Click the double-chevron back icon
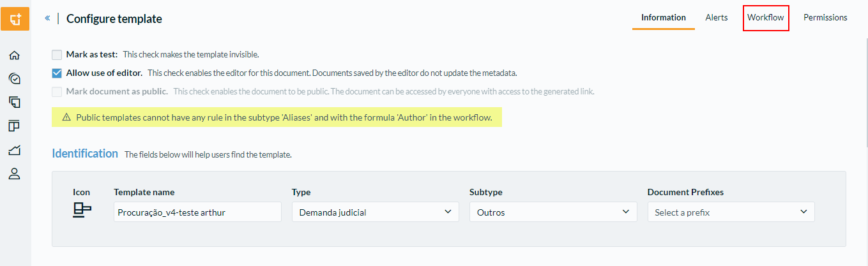Image resolution: width=868 pixels, height=266 pixels. (47, 18)
